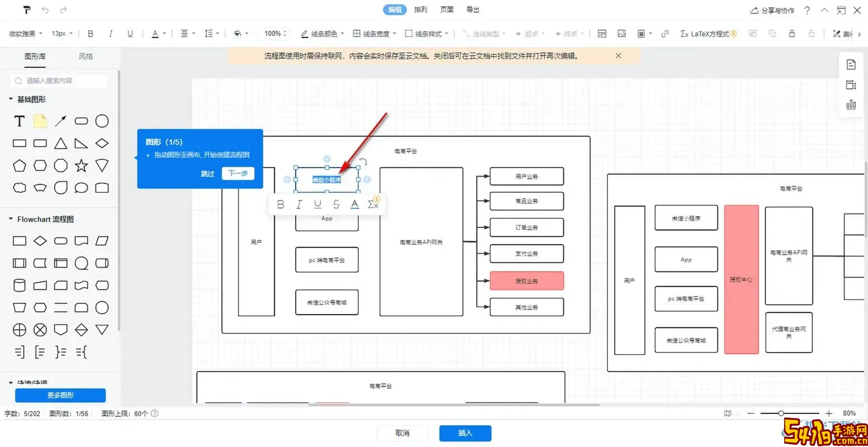868x447 pixels.
Task: Select the circled X summing junction shape
Action: [40, 330]
